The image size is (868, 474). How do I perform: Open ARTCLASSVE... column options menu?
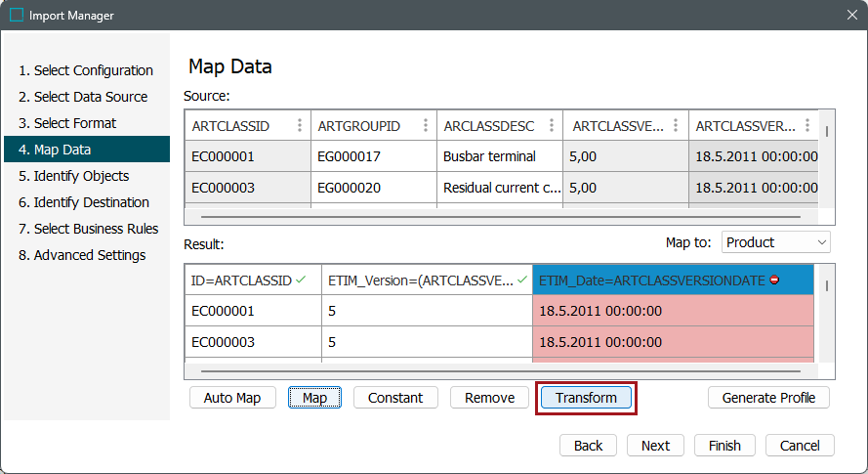(x=679, y=126)
